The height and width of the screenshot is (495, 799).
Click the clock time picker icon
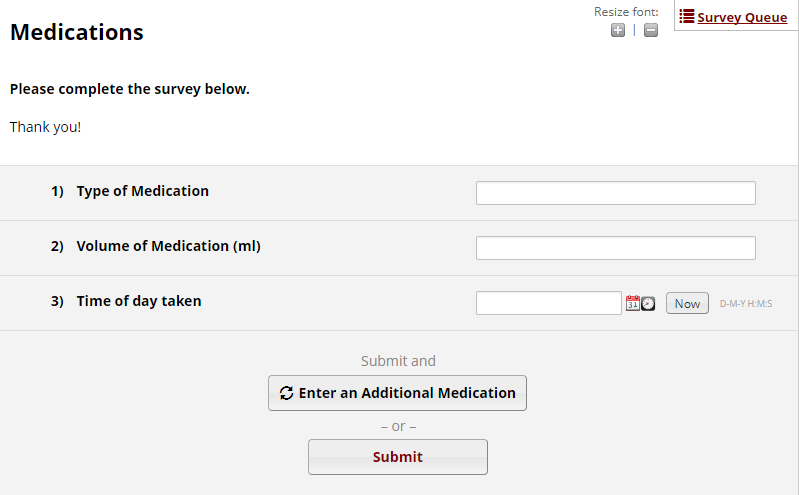tap(648, 303)
